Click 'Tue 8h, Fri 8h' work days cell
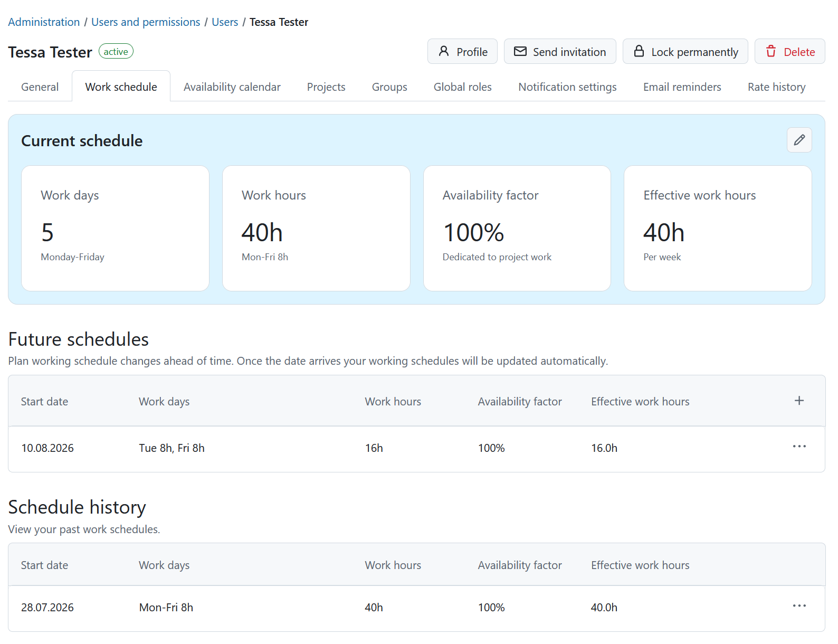The height and width of the screenshot is (644, 838). [x=172, y=448]
